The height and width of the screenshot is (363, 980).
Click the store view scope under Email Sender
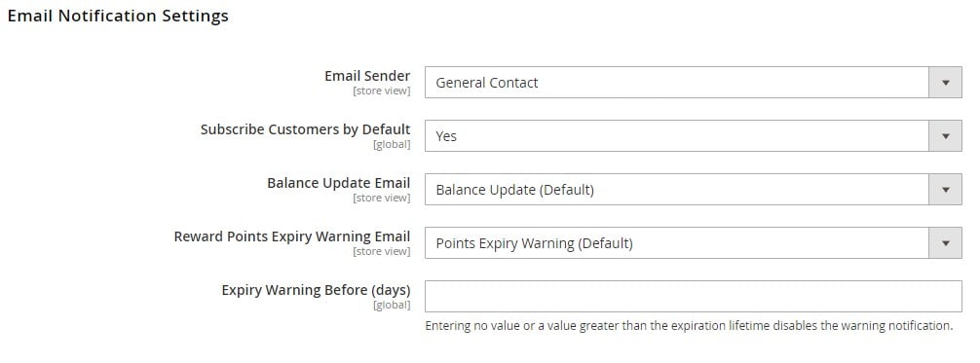[x=382, y=91]
